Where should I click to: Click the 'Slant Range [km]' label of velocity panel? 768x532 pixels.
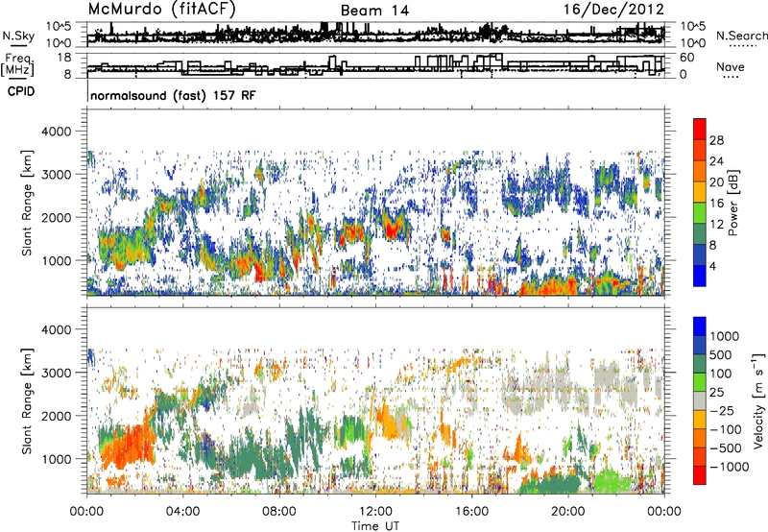(27, 400)
